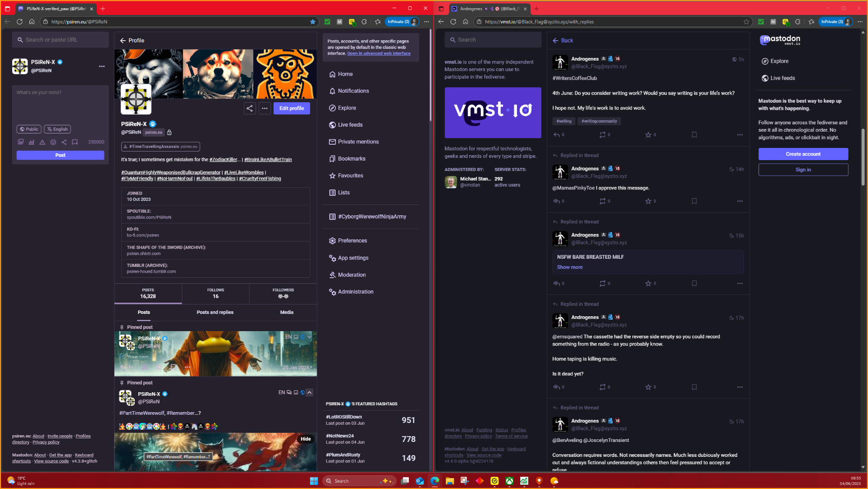Switch to the Media tab
This screenshot has height=489, width=868.
[287, 313]
